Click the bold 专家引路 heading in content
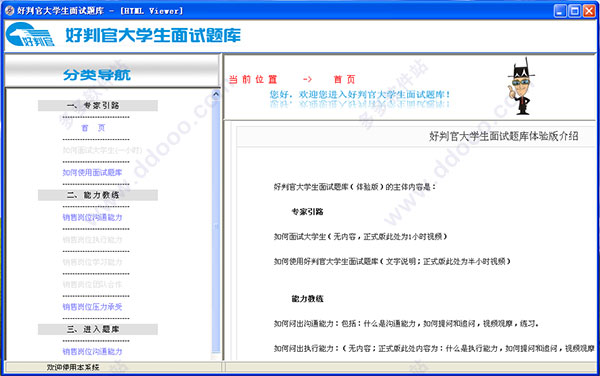This screenshot has width=600, height=376. click(308, 212)
